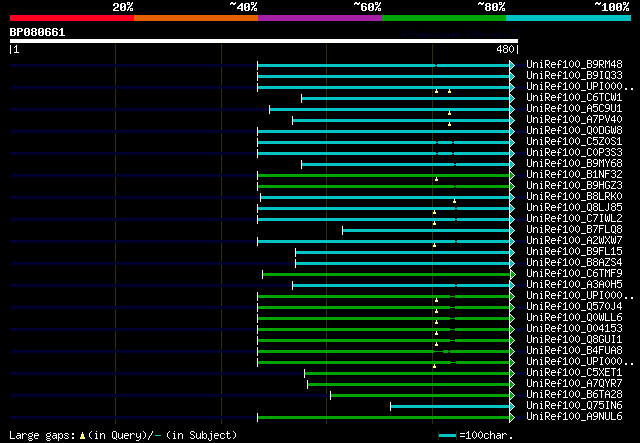Open the UniRef100_A7PV40 hit label

[574, 119]
